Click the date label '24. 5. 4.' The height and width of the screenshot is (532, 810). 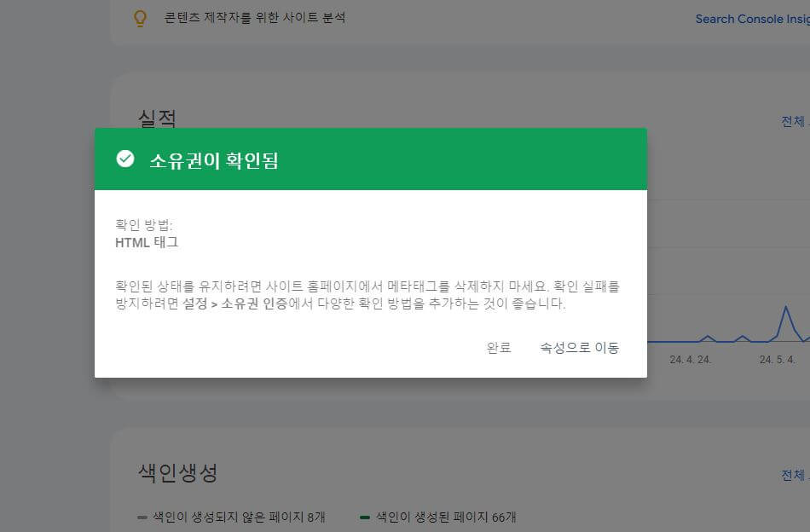pyautogui.click(x=778, y=360)
